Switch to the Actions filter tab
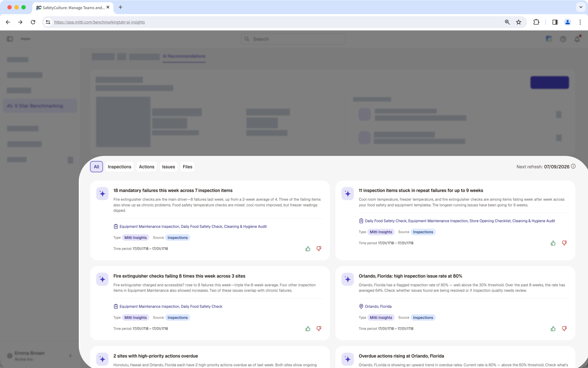The width and height of the screenshot is (588, 368). click(147, 167)
